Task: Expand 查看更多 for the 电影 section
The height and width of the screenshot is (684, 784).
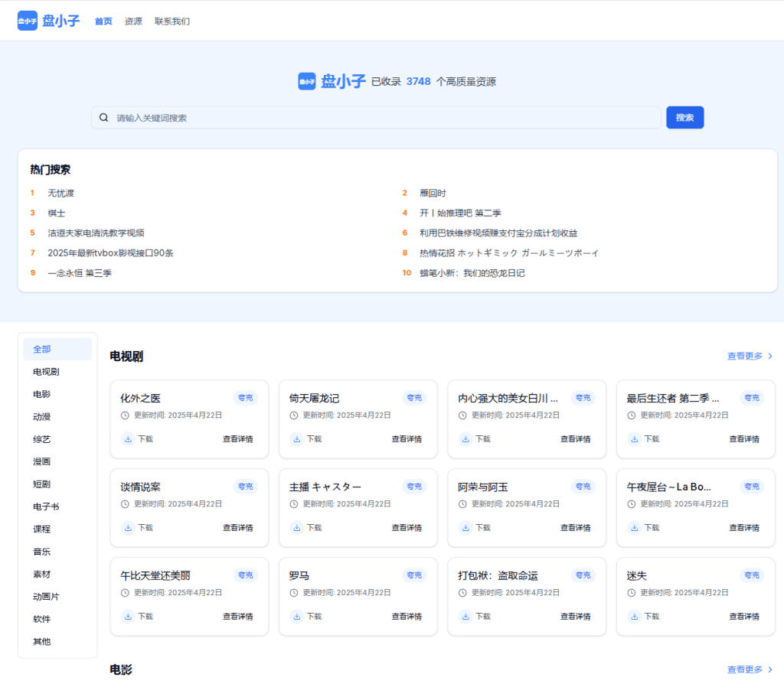Action: (x=750, y=669)
